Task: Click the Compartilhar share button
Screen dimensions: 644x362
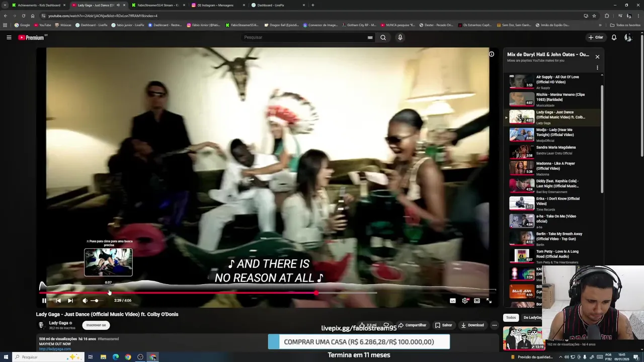Action: (x=412, y=325)
